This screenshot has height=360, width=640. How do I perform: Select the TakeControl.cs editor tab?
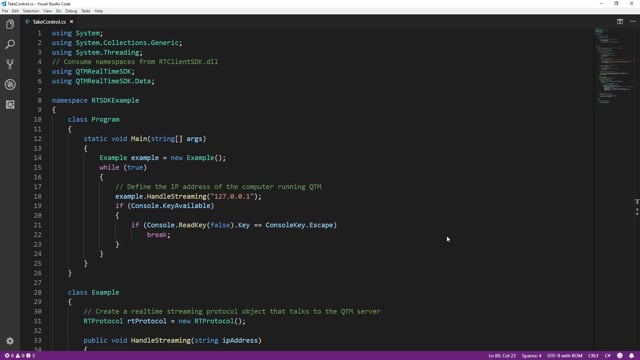[49, 22]
